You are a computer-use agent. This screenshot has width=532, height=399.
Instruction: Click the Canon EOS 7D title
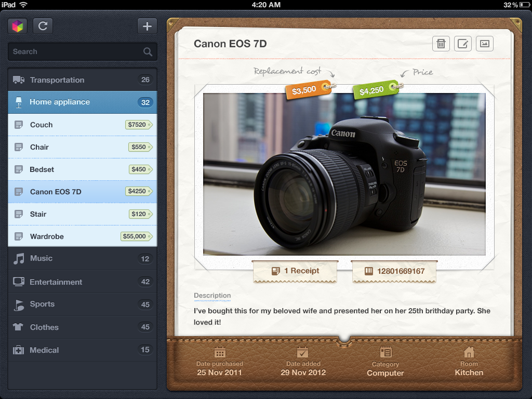(x=230, y=44)
